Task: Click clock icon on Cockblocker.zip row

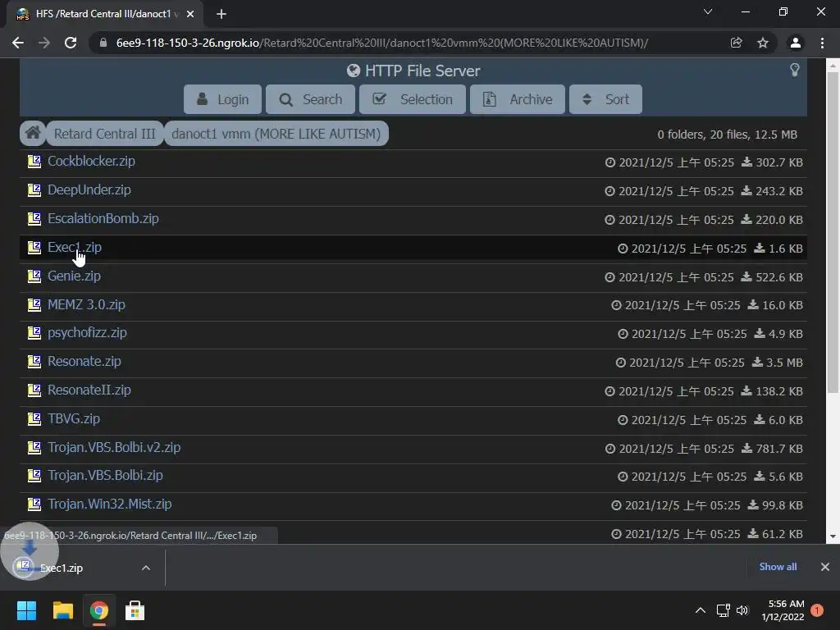Action: pos(610,162)
